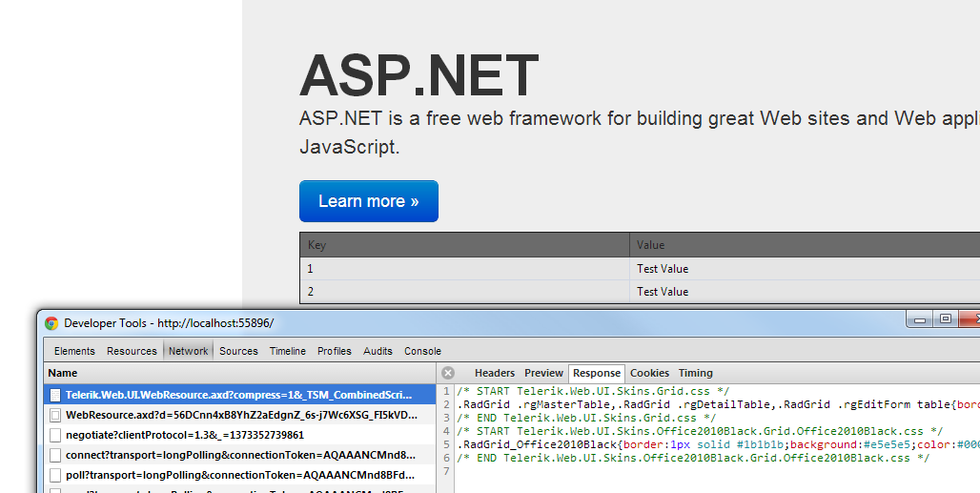Open the Console tab
Viewport: 980px width, 493px height.
click(x=422, y=351)
